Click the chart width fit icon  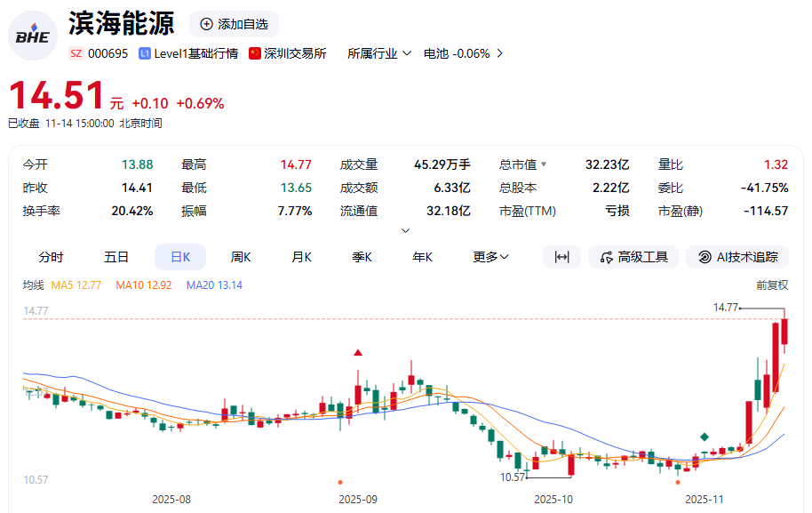pyautogui.click(x=561, y=257)
